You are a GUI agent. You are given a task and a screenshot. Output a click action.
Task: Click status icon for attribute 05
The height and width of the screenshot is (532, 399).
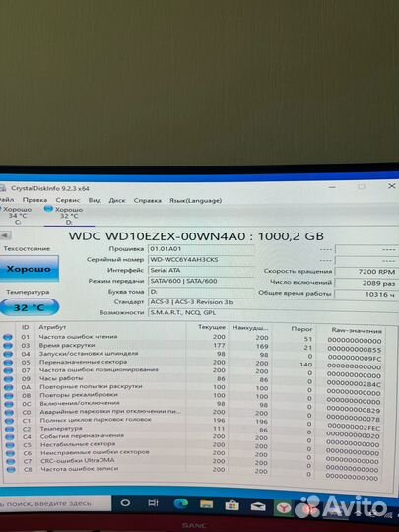[x=8, y=362]
